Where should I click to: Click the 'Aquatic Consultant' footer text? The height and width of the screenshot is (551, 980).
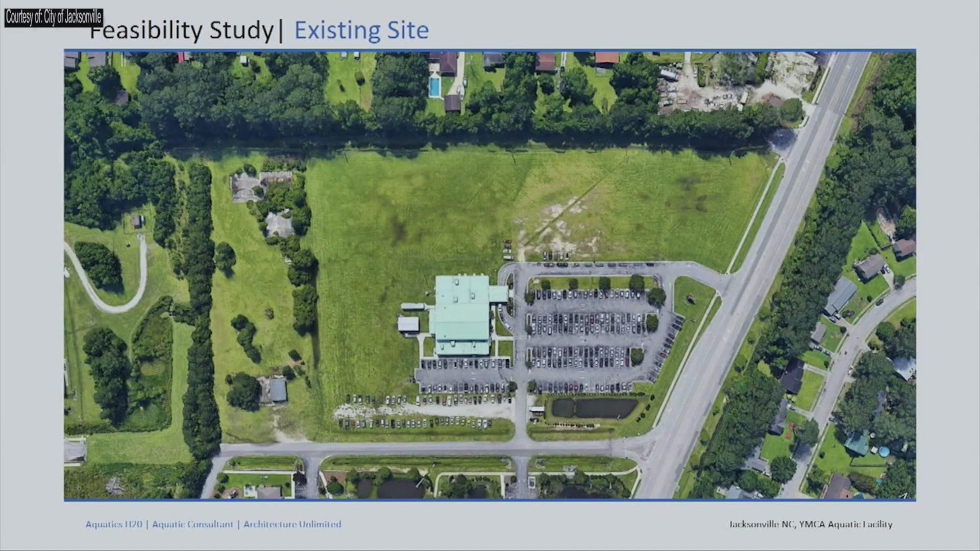point(193,524)
